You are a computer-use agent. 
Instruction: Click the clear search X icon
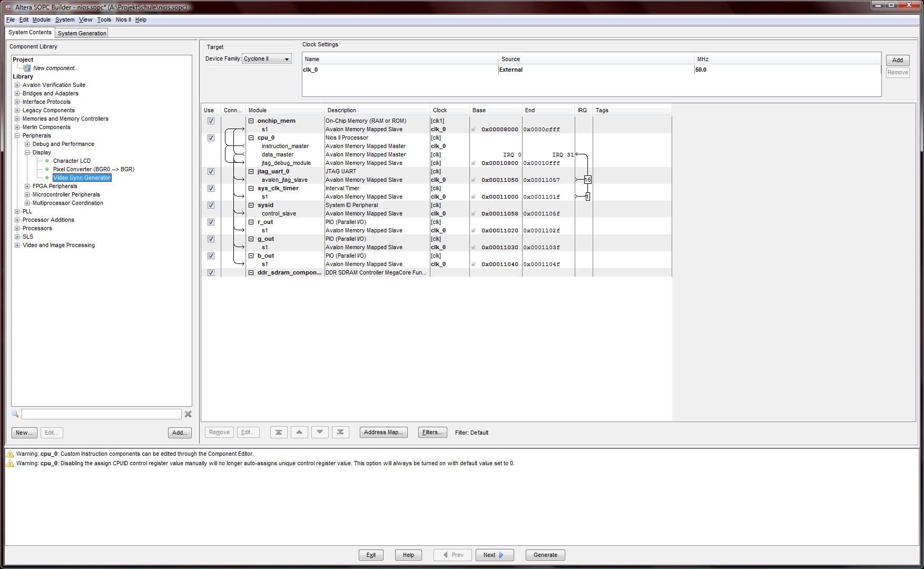click(x=188, y=414)
